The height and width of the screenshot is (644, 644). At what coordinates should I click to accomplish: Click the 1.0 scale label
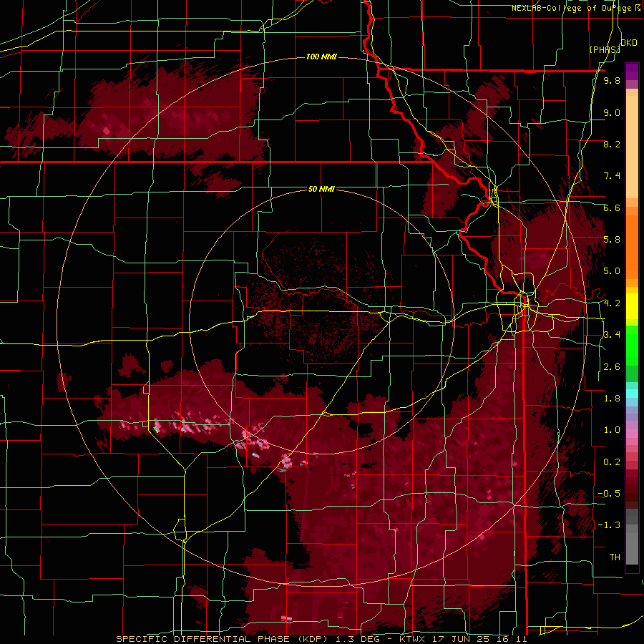click(612, 430)
